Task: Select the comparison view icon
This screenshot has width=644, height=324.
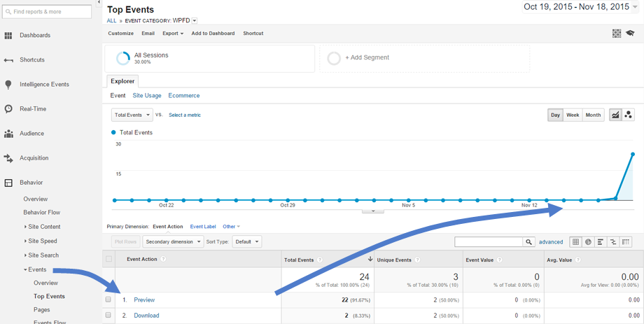Action: [613, 242]
